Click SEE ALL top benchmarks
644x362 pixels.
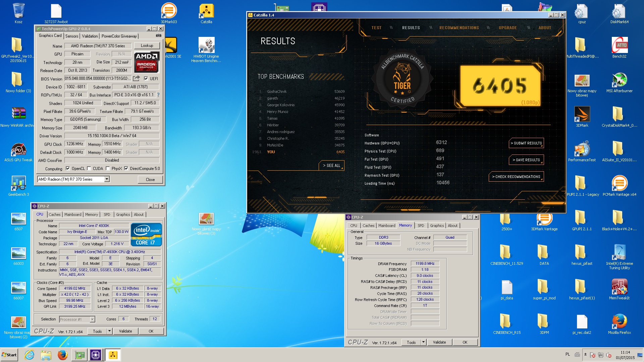pyautogui.click(x=331, y=166)
